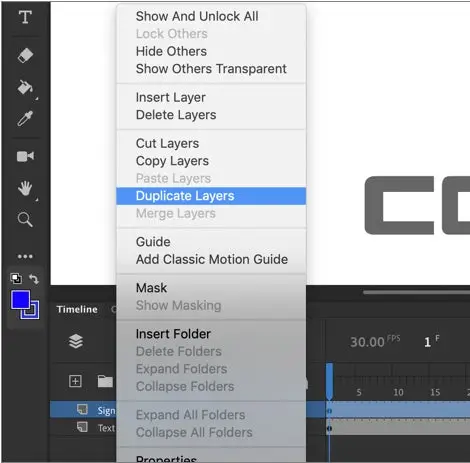Open the blue fill color swatch
Image resolution: width=470 pixels, height=463 pixels.
tap(21, 299)
